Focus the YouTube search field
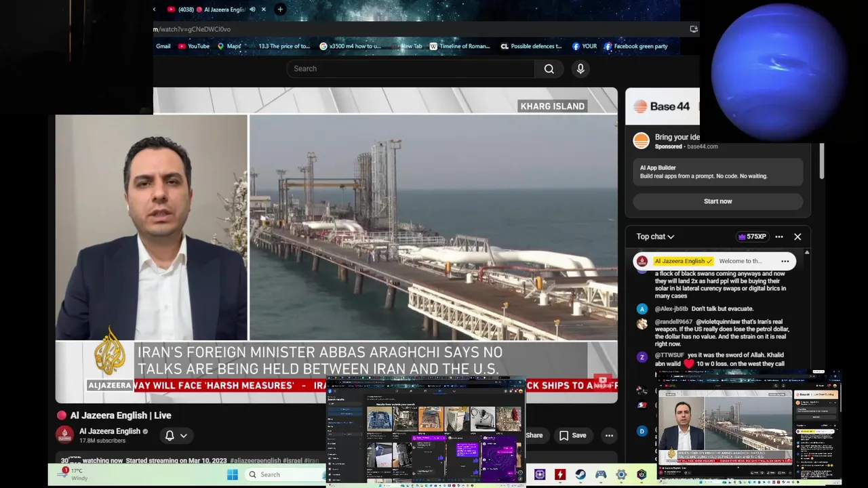This screenshot has height=488, width=868. [x=411, y=68]
